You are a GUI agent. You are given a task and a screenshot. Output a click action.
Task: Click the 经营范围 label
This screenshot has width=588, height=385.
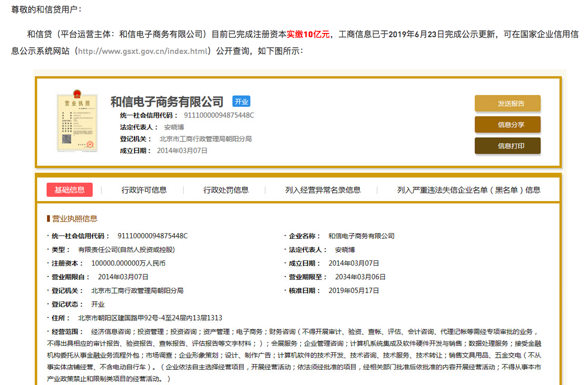click(x=67, y=332)
